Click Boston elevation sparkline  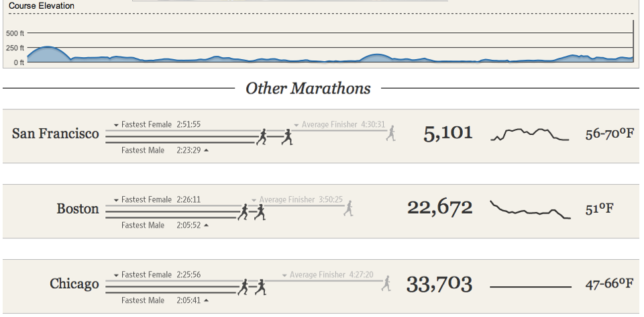pyautogui.click(x=530, y=210)
